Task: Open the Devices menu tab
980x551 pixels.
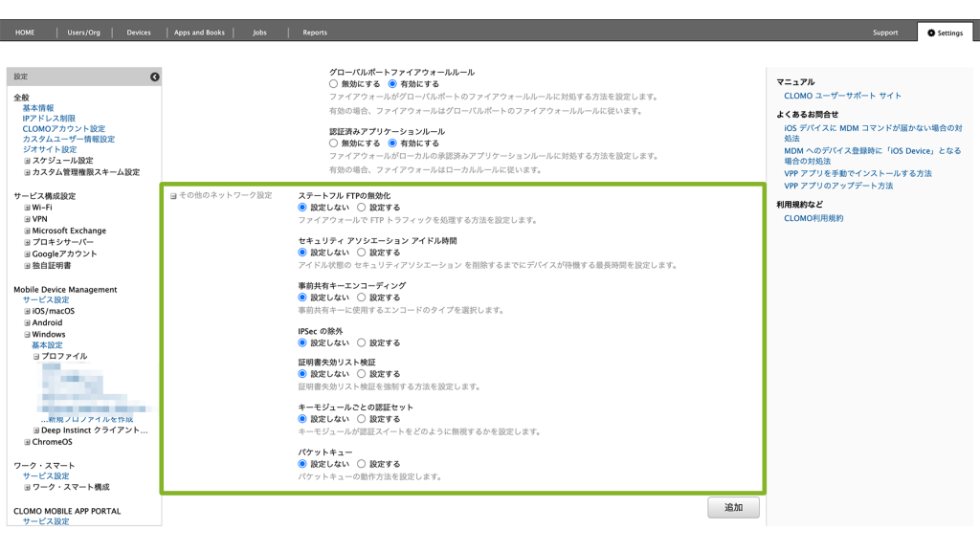Action: (x=139, y=33)
